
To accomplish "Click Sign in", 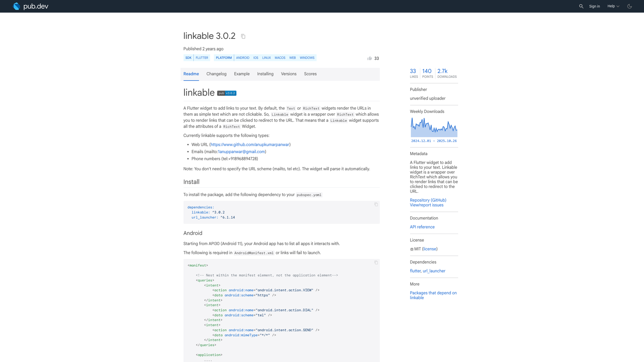I will click(594, 6).
